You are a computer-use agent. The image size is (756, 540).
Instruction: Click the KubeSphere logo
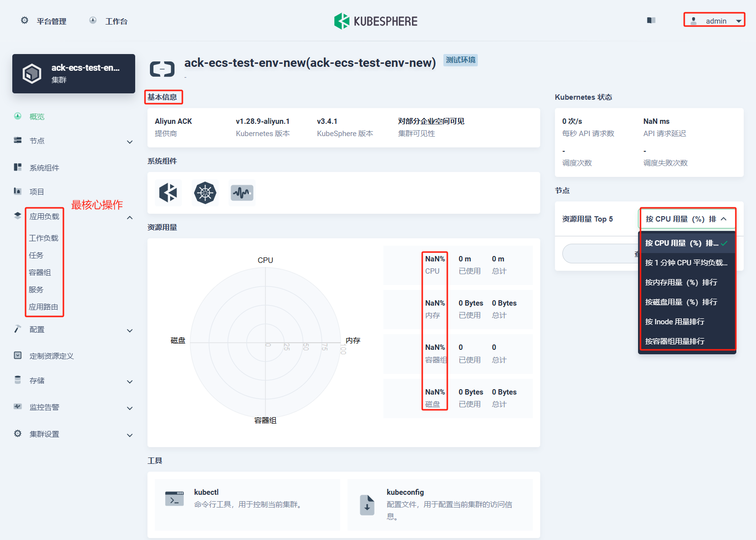click(x=376, y=21)
